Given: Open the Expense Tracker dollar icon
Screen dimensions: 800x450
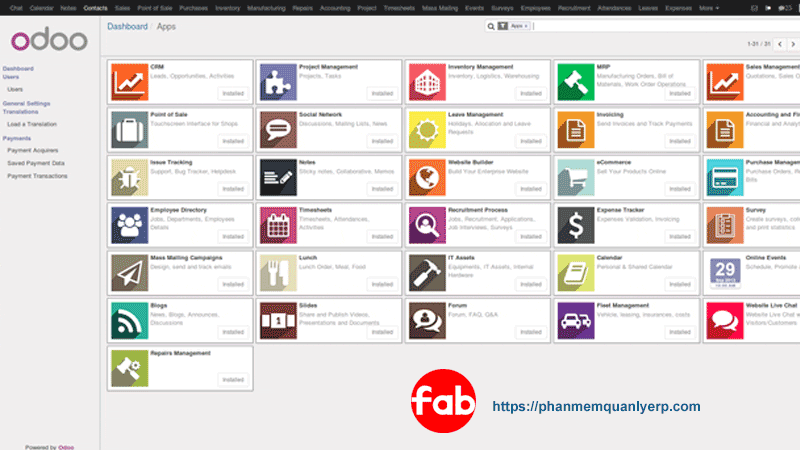Looking at the screenshot, I should [576, 225].
